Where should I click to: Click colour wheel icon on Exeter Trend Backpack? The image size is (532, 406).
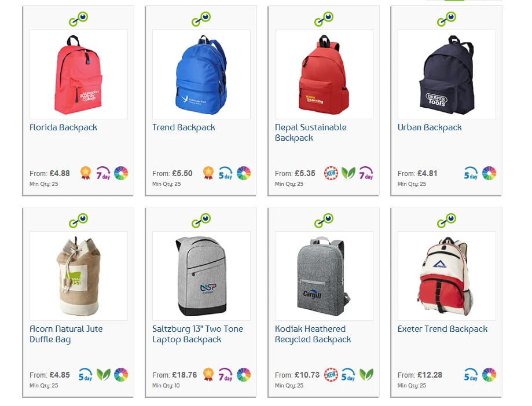489,374
